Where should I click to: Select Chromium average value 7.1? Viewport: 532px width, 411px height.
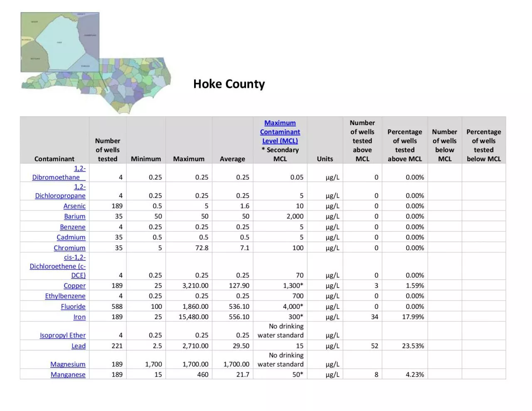click(245, 248)
